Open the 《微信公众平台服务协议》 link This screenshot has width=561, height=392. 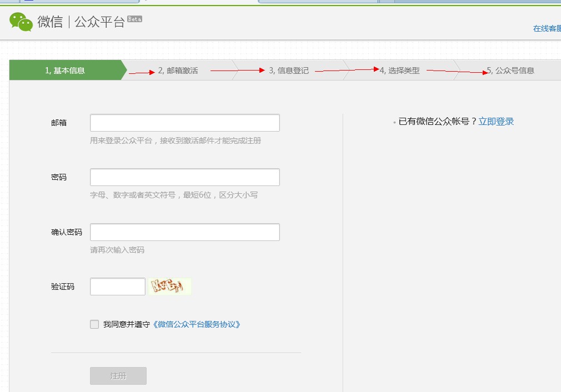(x=197, y=324)
